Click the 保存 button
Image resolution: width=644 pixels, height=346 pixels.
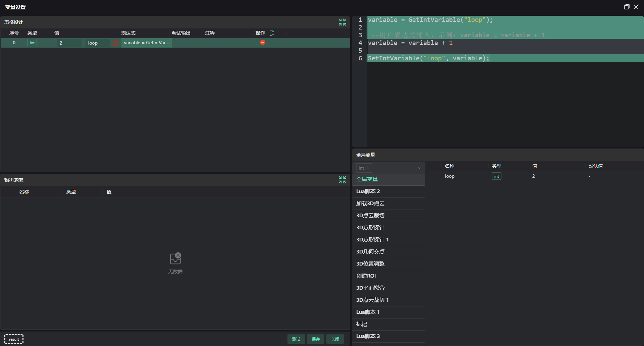point(316,339)
